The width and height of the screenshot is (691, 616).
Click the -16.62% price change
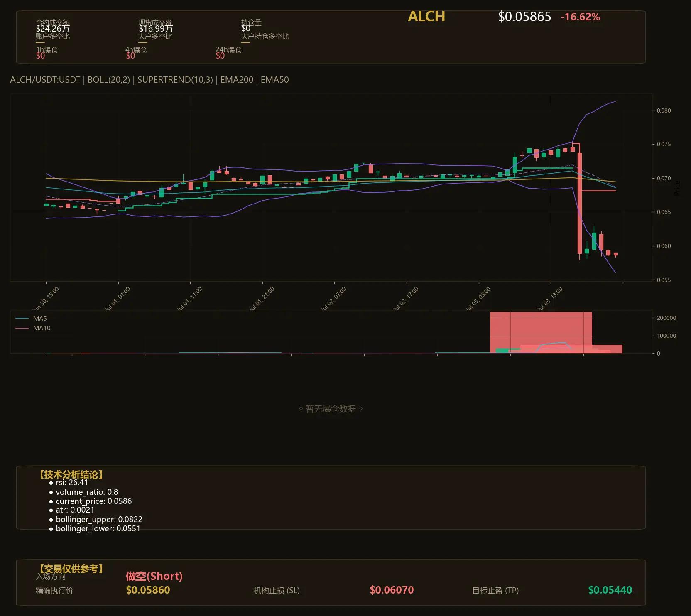click(x=580, y=17)
